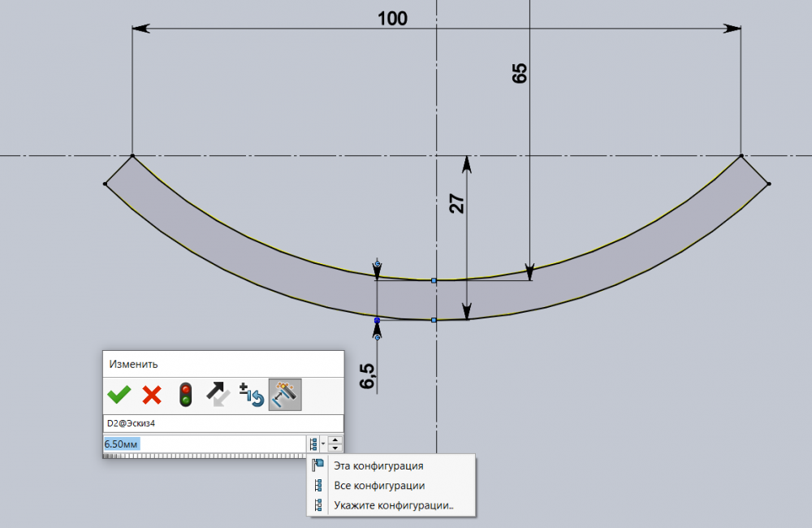Increase value with the up spinner arrow
This screenshot has height=528, width=812.
(x=336, y=440)
